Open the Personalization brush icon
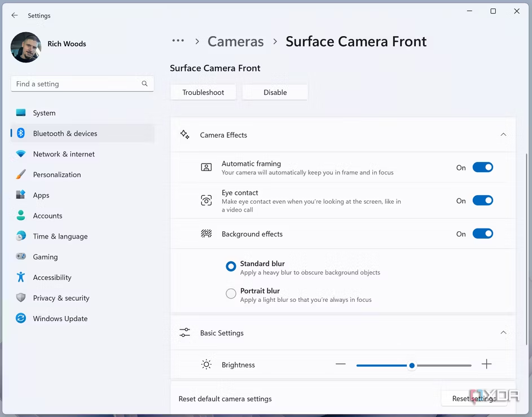The width and height of the screenshot is (532, 417). 22,174
